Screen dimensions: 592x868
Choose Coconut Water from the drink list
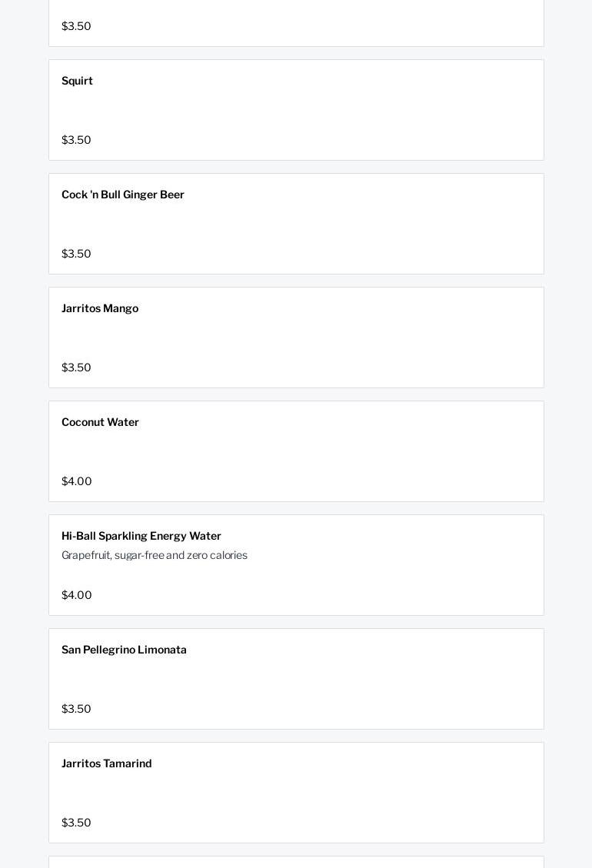click(x=100, y=422)
